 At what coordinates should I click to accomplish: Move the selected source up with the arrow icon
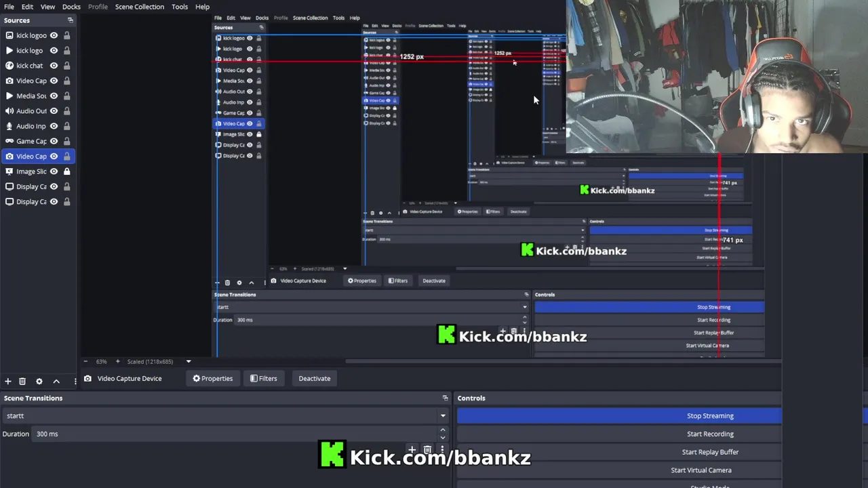(x=56, y=382)
